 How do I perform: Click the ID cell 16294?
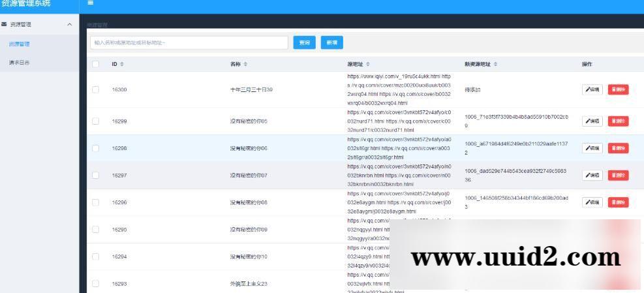click(x=119, y=257)
